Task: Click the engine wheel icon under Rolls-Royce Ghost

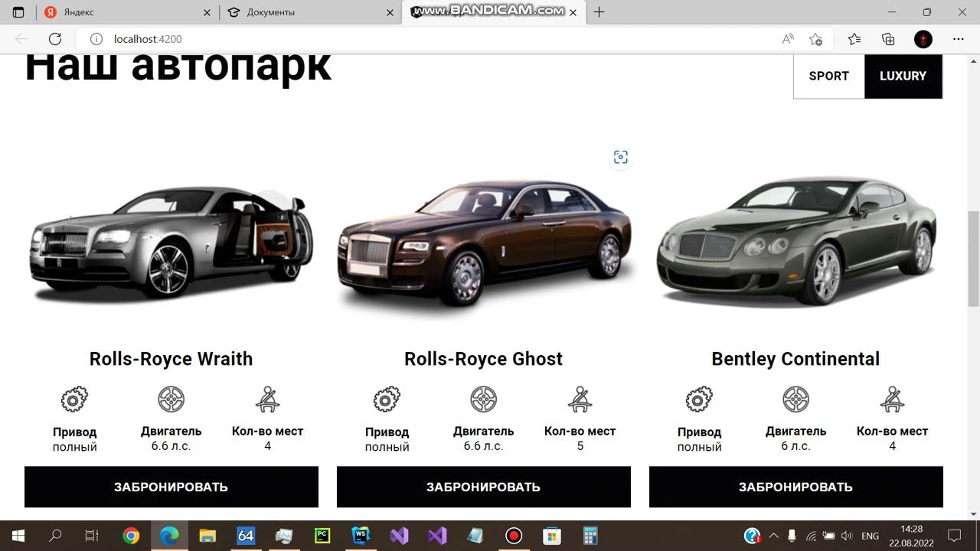Action: 483,399
